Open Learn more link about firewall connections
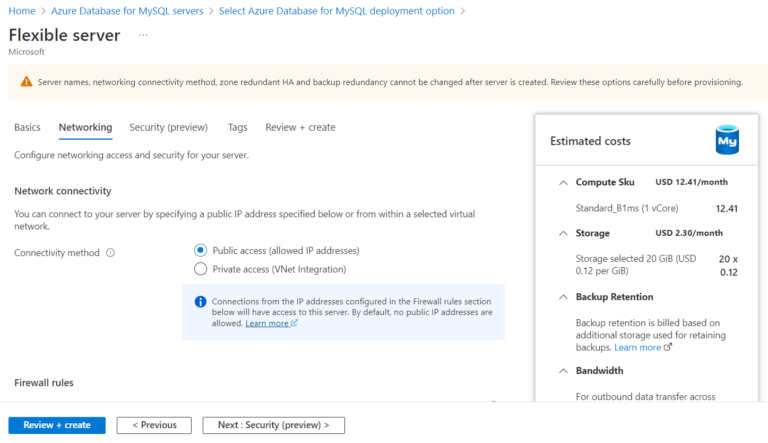The image size is (768, 443). pos(270,324)
